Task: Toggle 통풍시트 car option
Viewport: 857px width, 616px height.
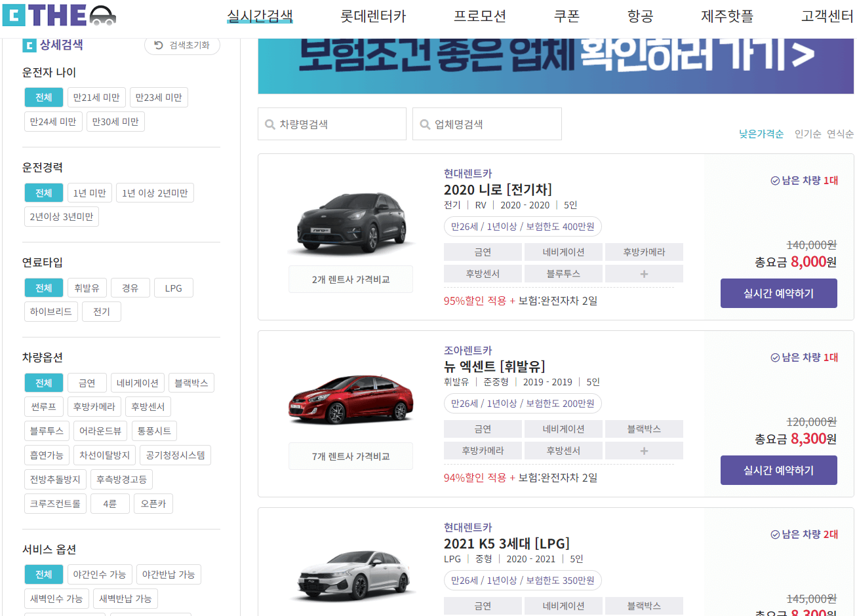Action: pyautogui.click(x=155, y=431)
